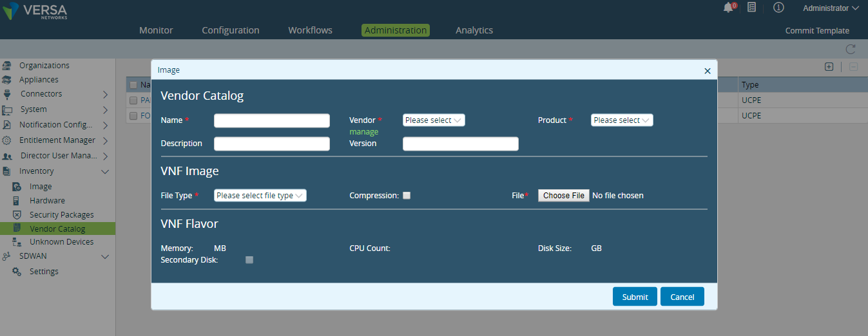
Task: Collapse the Inventory section chevron
Action: click(106, 171)
